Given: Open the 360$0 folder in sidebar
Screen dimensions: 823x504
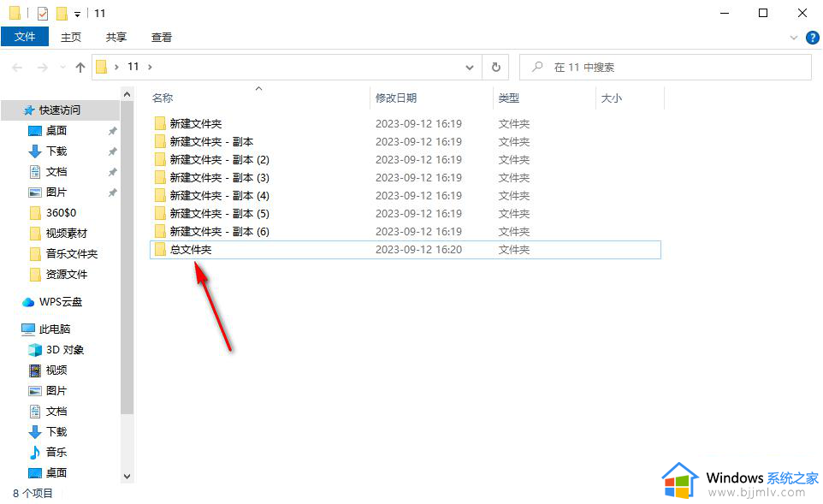Looking at the screenshot, I should click(61, 212).
